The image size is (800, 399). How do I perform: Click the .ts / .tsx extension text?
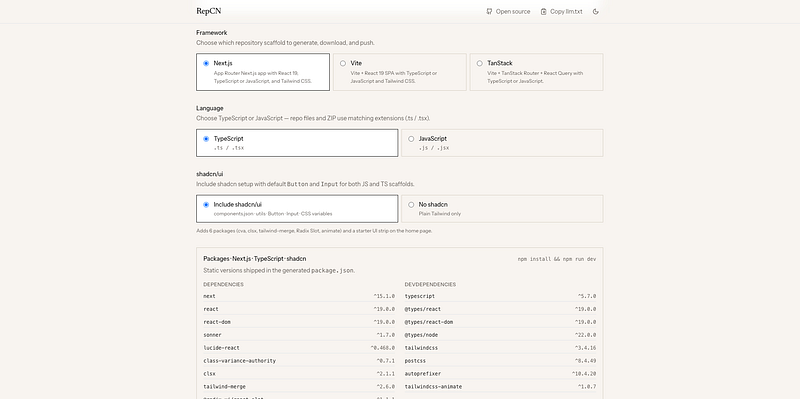click(x=229, y=148)
